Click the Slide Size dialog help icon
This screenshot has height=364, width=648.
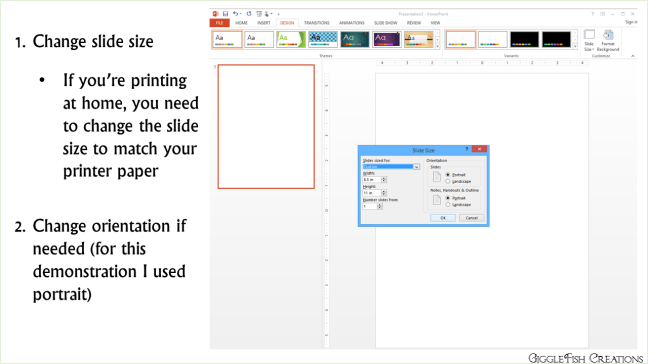pos(467,149)
